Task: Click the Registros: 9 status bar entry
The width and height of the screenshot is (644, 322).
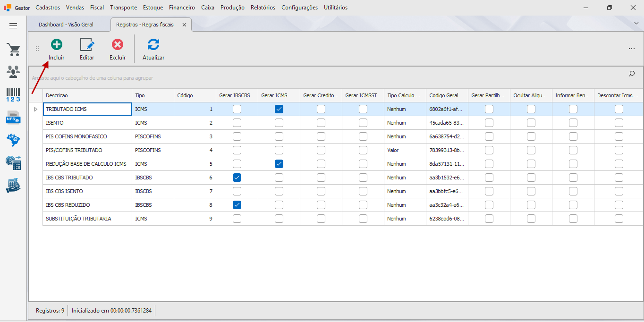Action: [50, 311]
